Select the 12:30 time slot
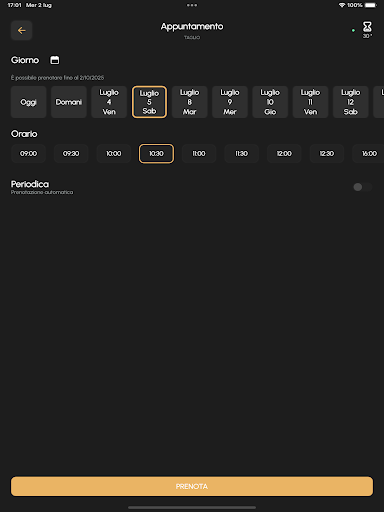Image resolution: width=384 pixels, height=512 pixels. coord(327,154)
